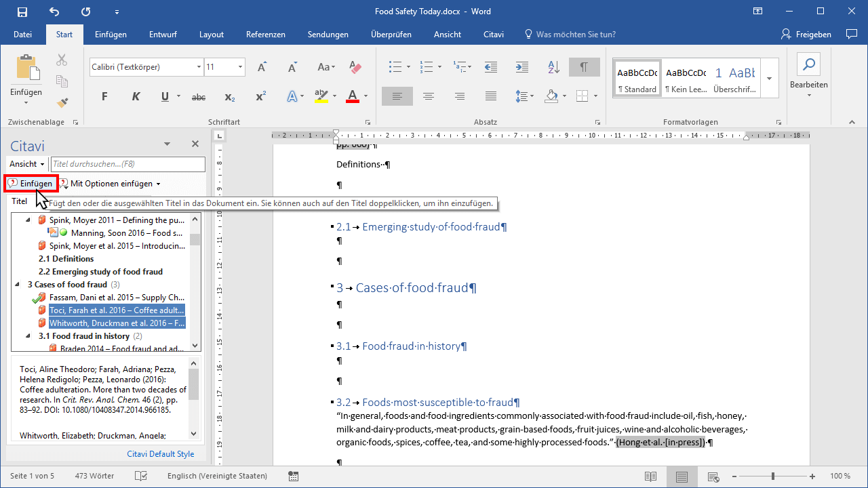Image resolution: width=868 pixels, height=488 pixels.
Task: Toggle italic formatting
Action: (136, 97)
